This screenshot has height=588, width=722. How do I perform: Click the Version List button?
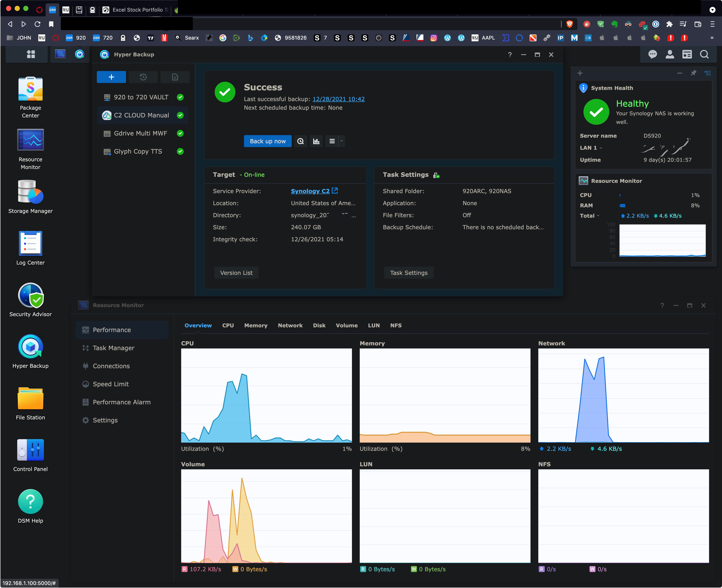236,273
